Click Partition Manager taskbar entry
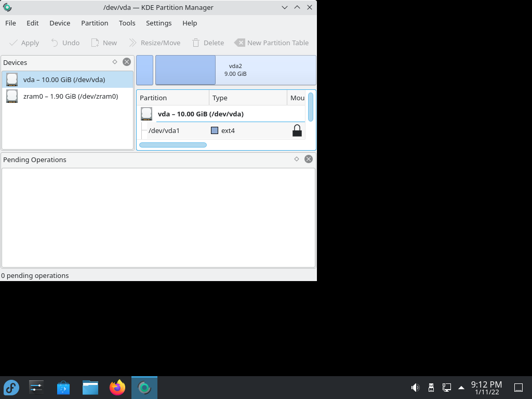This screenshot has height=399, width=532. point(144,388)
